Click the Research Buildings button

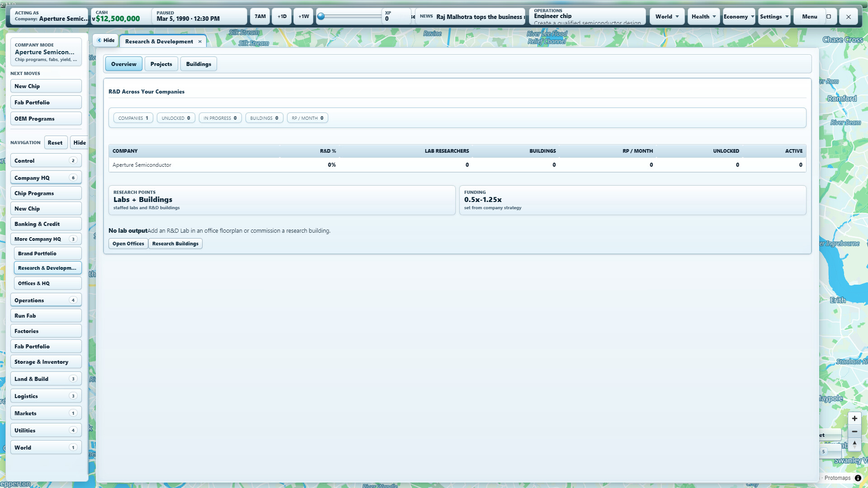(x=175, y=244)
